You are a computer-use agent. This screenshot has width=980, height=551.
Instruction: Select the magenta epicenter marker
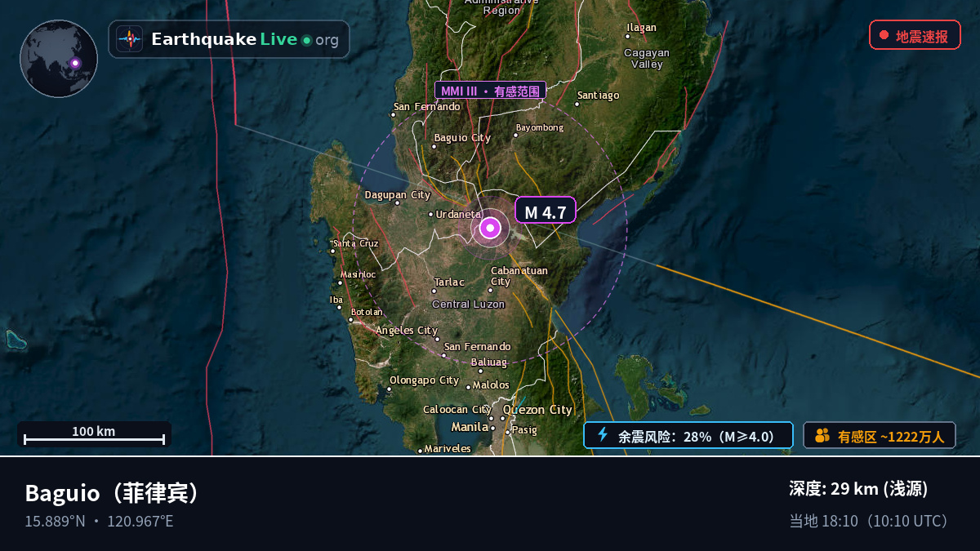click(x=490, y=229)
